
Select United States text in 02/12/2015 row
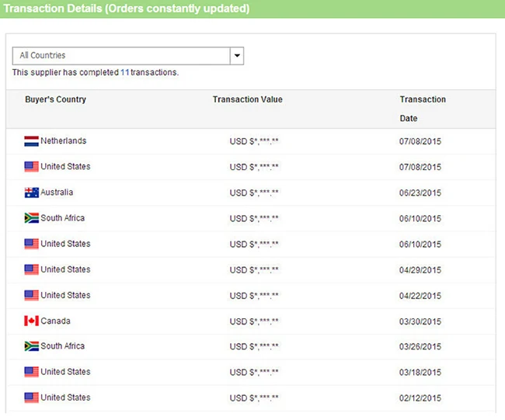[x=65, y=397]
